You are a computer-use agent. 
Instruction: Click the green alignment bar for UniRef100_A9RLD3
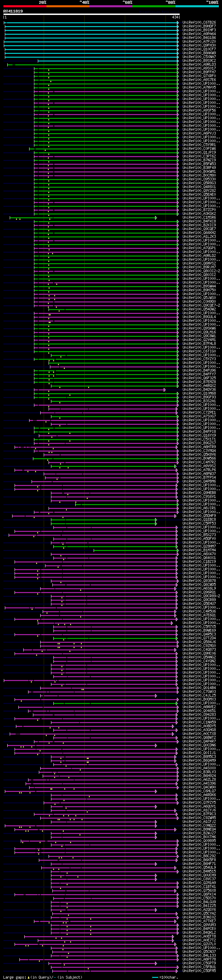(x=93, y=65)
